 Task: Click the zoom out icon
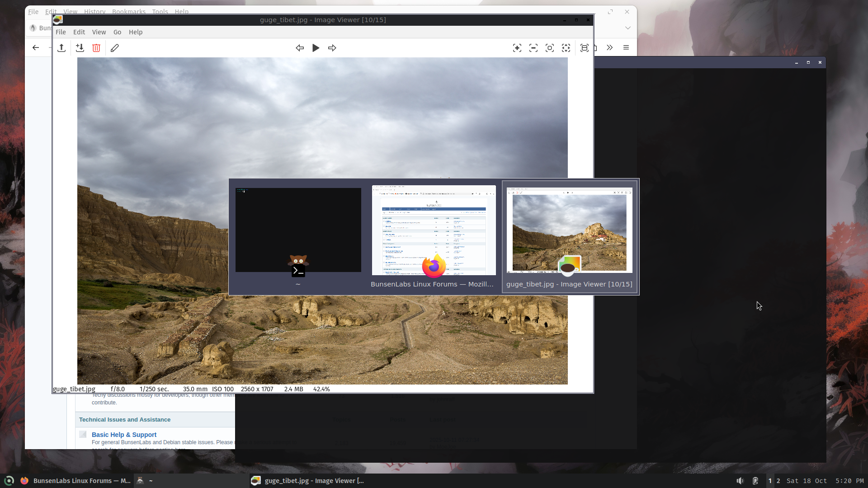pos(533,48)
